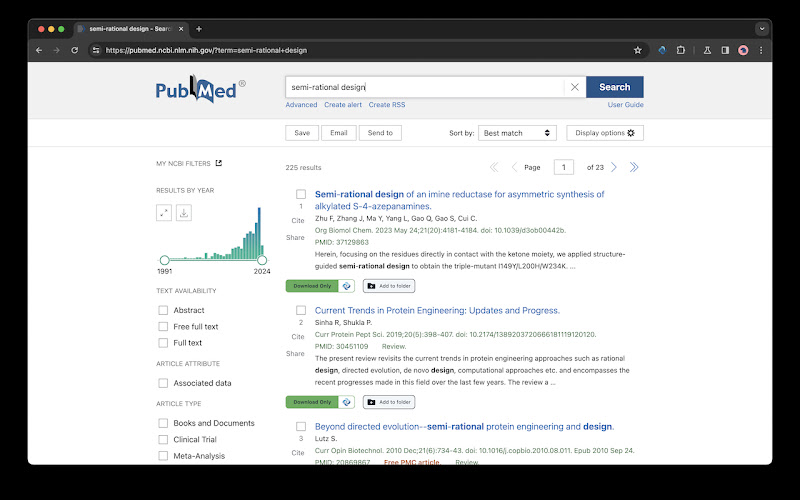The width and height of the screenshot is (800, 500).
Task: Click Cite for the imine reductase result
Action: point(298,221)
